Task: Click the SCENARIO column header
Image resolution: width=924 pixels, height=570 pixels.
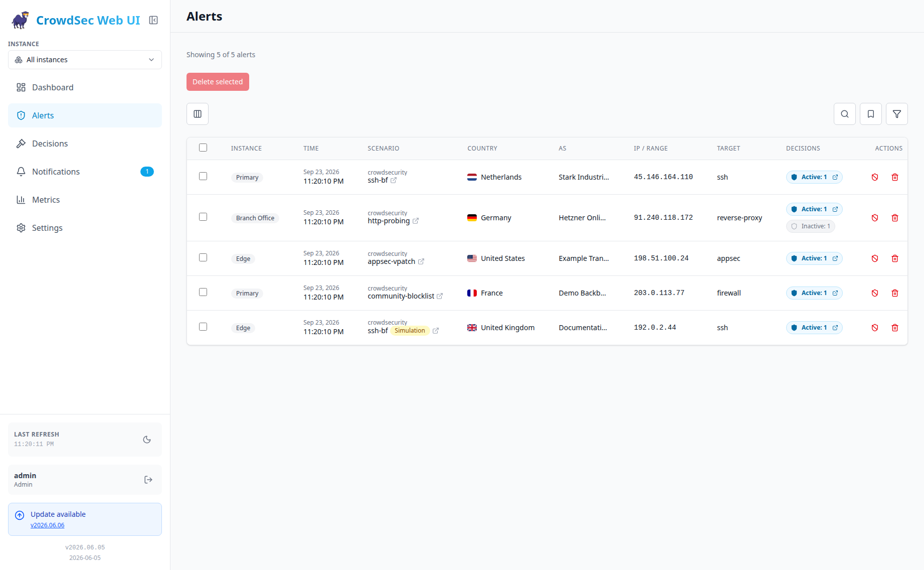Action: pos(384,149)
